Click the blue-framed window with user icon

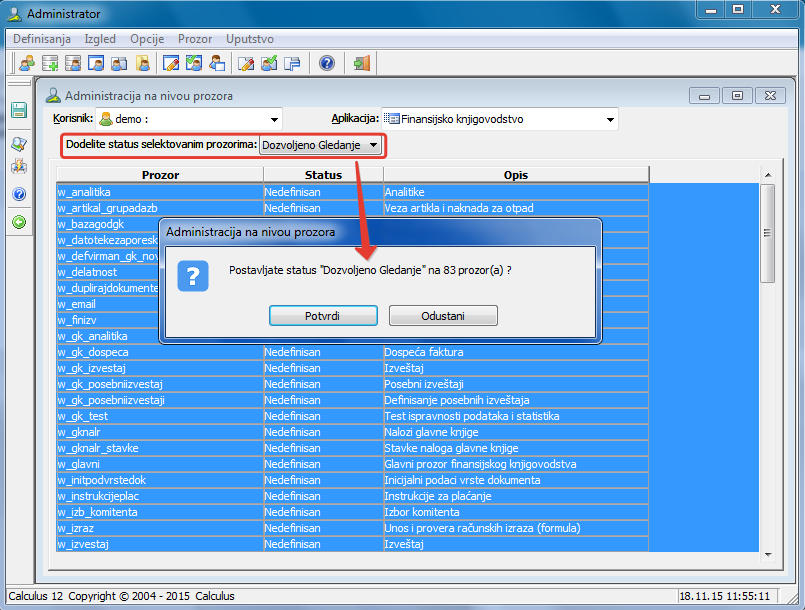coord(96,63)
